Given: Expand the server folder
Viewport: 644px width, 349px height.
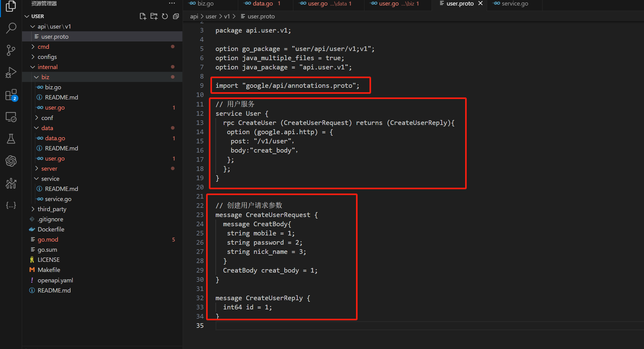Looking at the screenshot, I should pyautogui.click(x=36, y=169).
